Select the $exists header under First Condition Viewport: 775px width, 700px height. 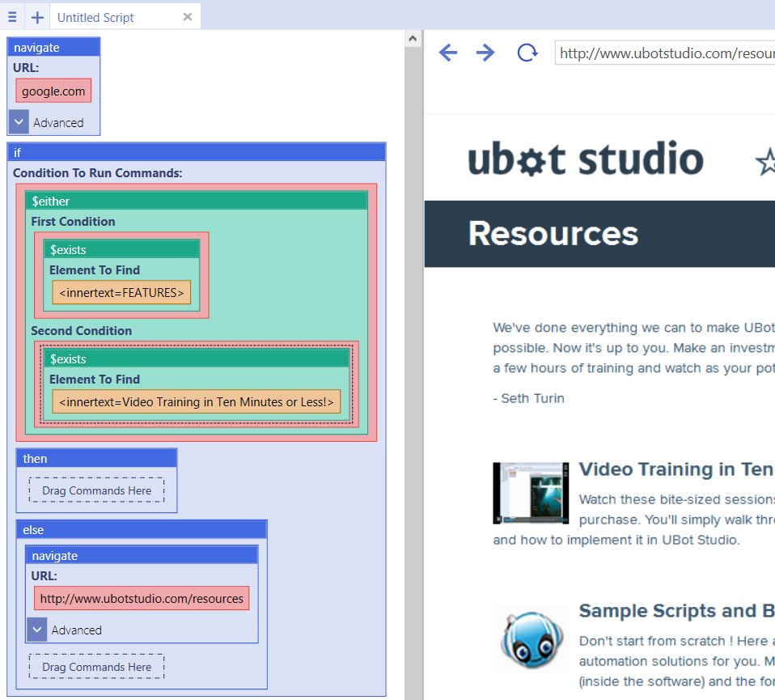121,249
